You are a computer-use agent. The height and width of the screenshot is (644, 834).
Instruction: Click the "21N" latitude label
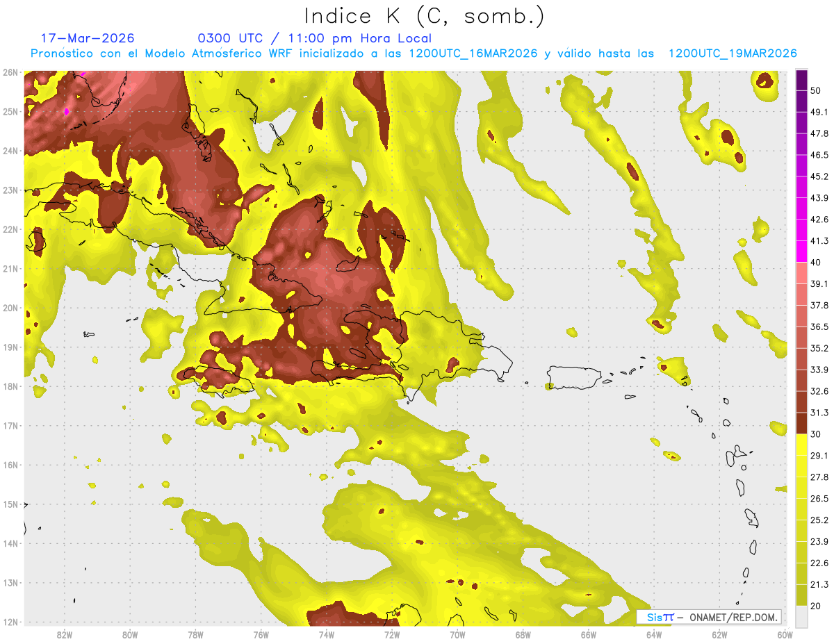click(10, 268)
